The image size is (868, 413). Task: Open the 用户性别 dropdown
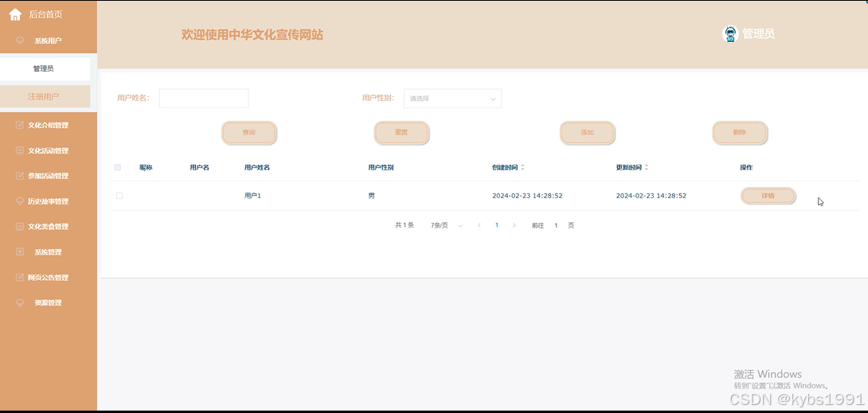tap(452, 99)
